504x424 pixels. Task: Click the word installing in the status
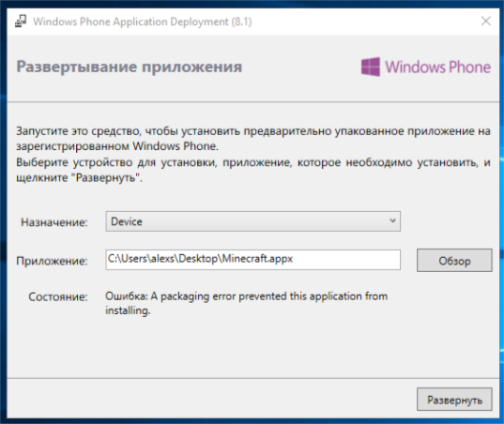point(128,310)
